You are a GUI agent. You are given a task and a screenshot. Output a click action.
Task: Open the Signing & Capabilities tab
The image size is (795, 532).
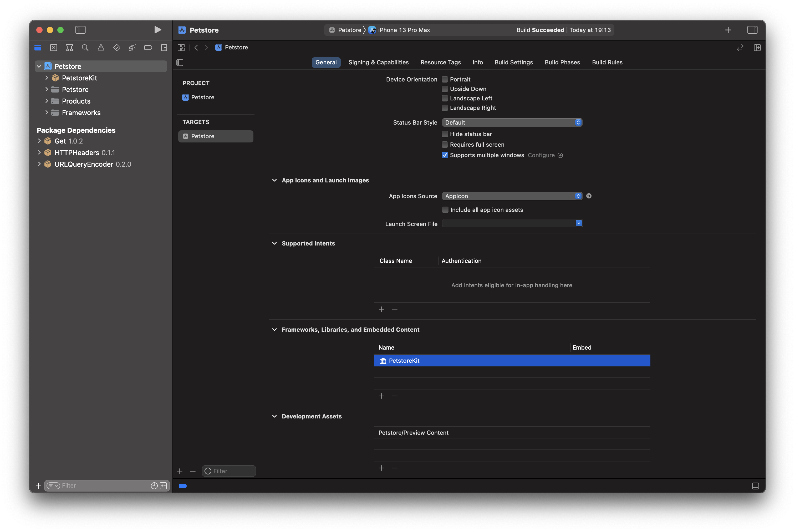tap(378, 63)
